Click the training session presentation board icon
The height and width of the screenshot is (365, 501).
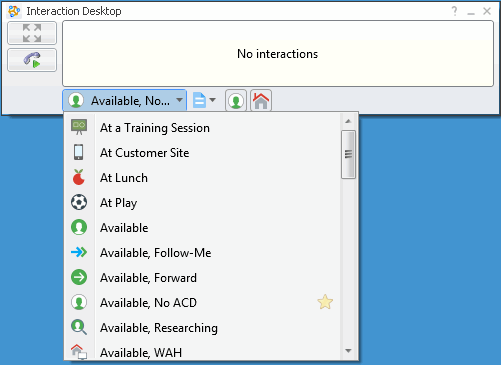point(79,127)
